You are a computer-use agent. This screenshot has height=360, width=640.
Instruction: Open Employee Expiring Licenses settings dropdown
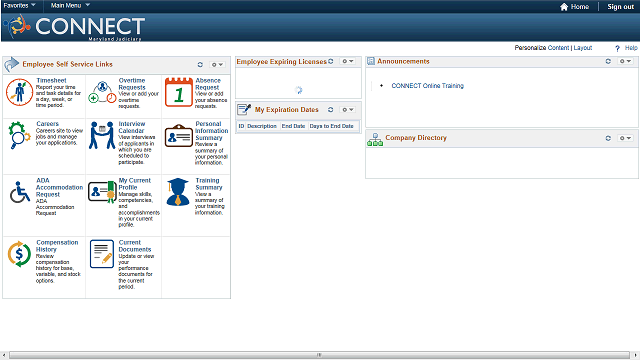[x=348, y=61]
